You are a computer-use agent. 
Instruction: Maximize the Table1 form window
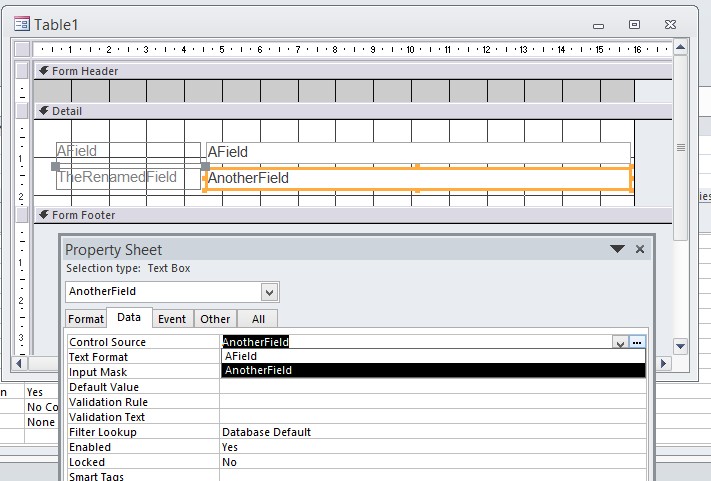point(634,24)
